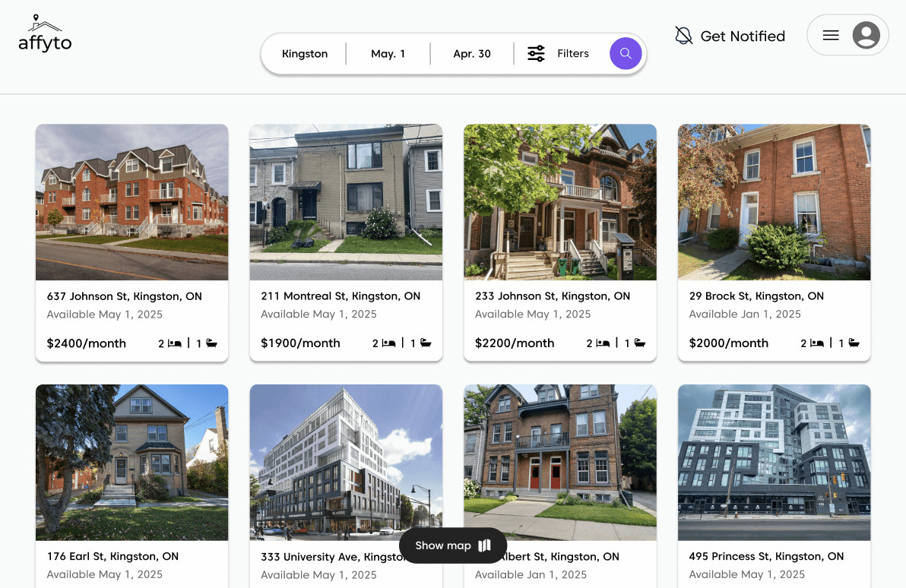Click the crossed-out bell notification icon

pyautogui.click(x=683, y=36)
